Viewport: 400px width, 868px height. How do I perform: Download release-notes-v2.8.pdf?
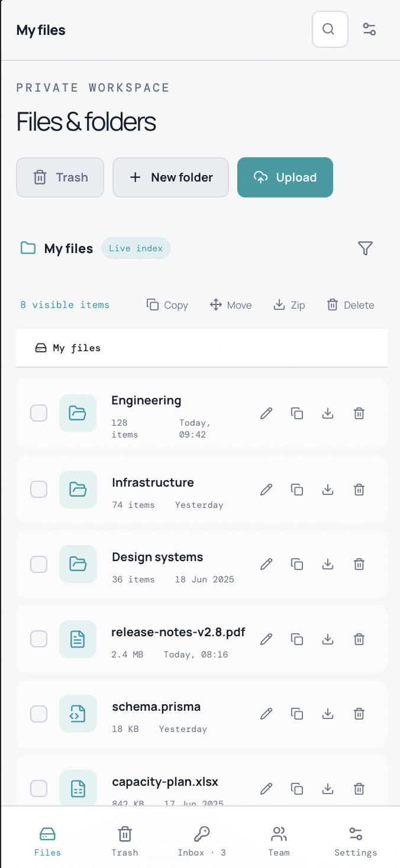coord(328,639)
